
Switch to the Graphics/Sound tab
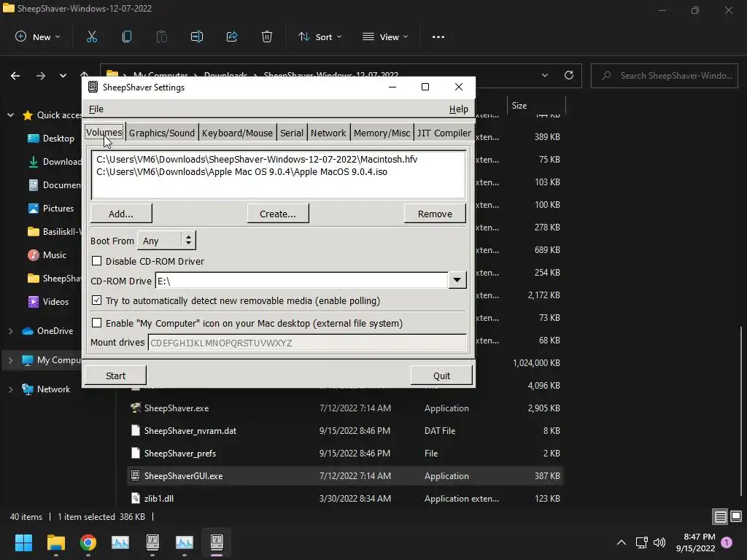tap(162, 133)
